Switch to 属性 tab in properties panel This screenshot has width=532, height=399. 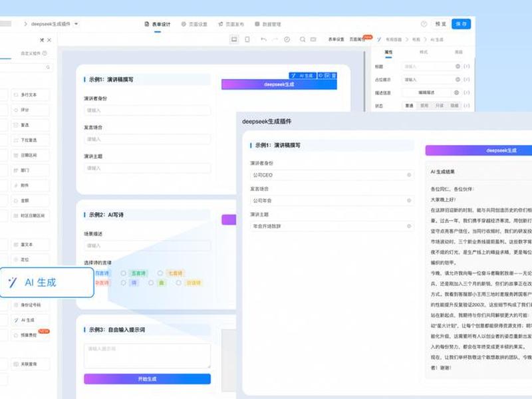tap(388, 52)
